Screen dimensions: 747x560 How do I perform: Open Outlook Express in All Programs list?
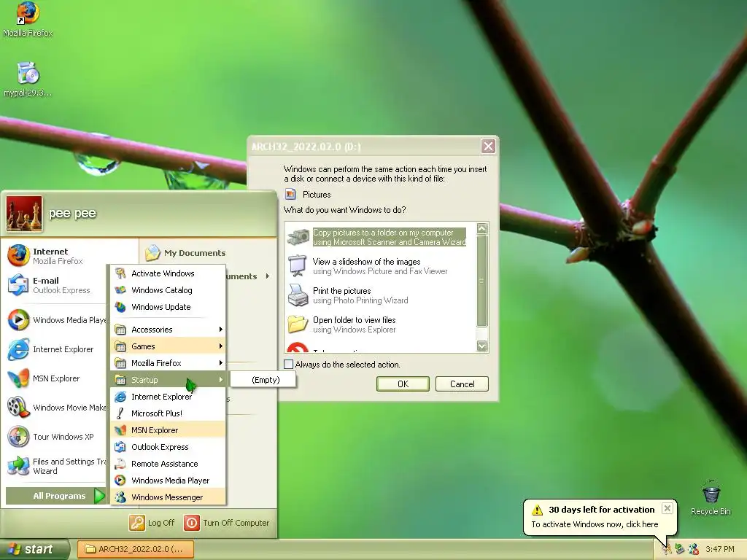click(x=169, y=447)
